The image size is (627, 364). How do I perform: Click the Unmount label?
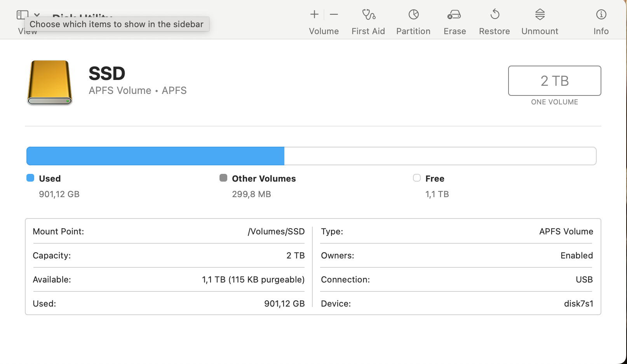click(x=540, y=31)
